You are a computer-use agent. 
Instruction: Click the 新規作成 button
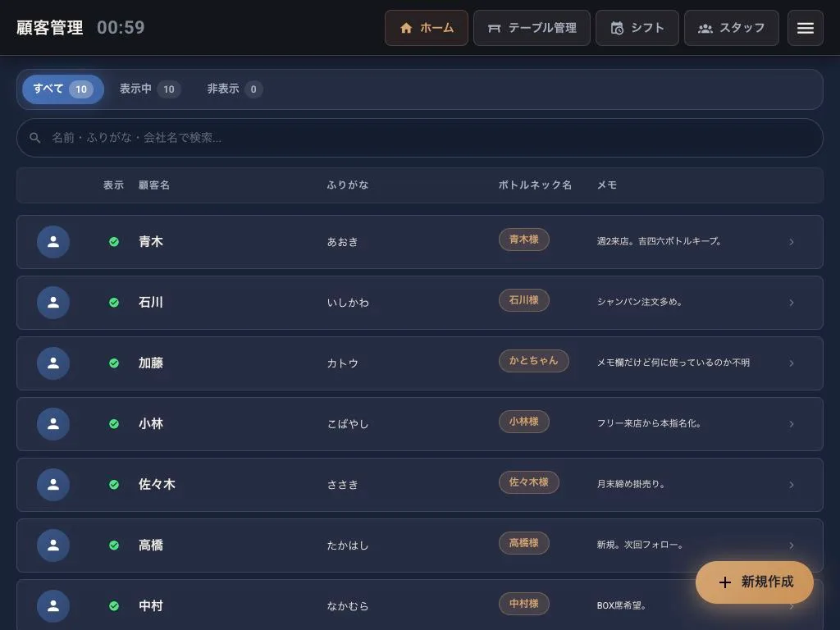[x=755, y=582]
